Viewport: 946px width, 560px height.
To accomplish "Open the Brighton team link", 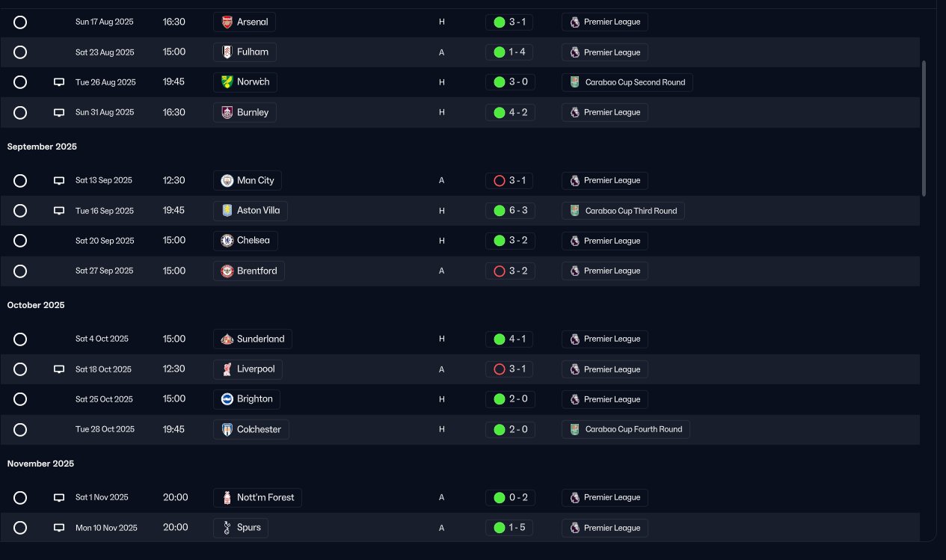I will pos(247,399).
